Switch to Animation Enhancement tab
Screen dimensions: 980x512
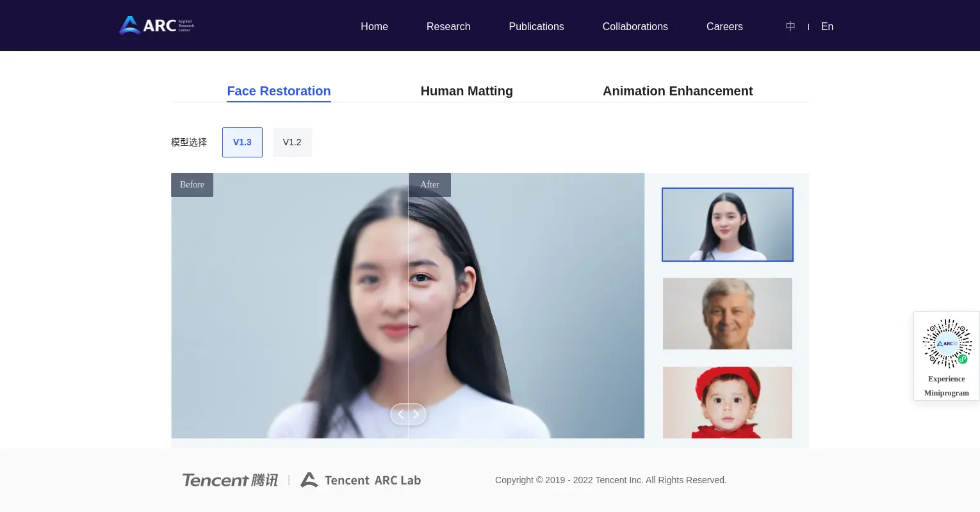677,91
